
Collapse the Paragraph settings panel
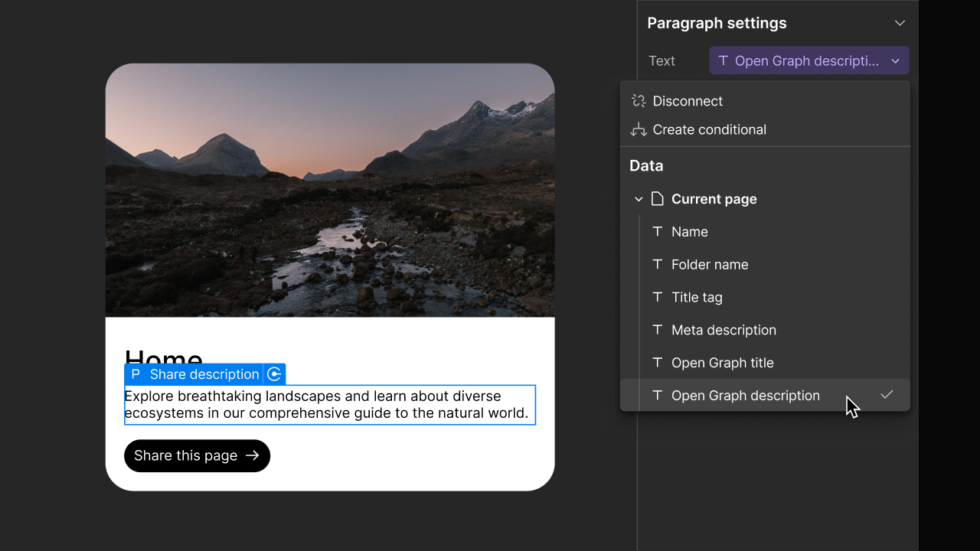[900, 23]
